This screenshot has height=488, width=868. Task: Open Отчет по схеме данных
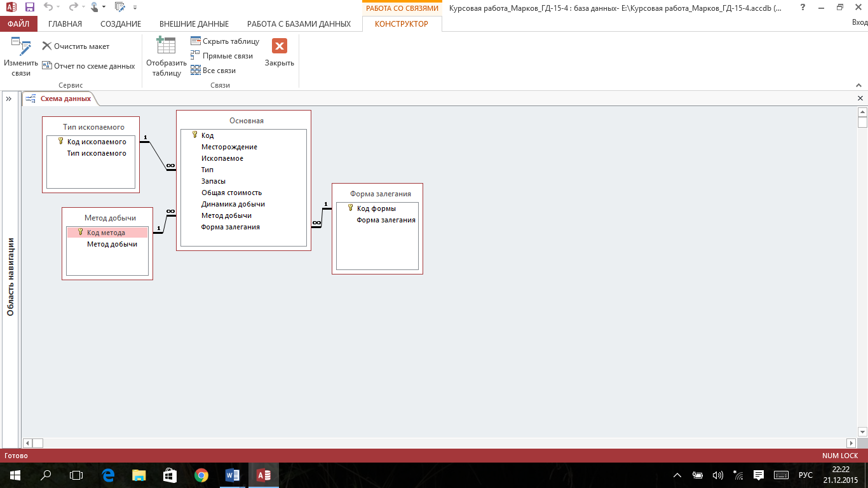[88, 65]
